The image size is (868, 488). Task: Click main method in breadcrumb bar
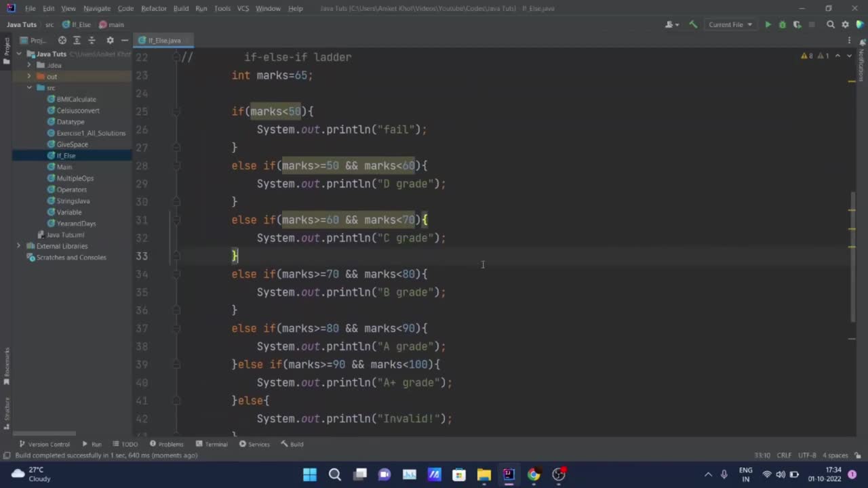pos(111,24)
